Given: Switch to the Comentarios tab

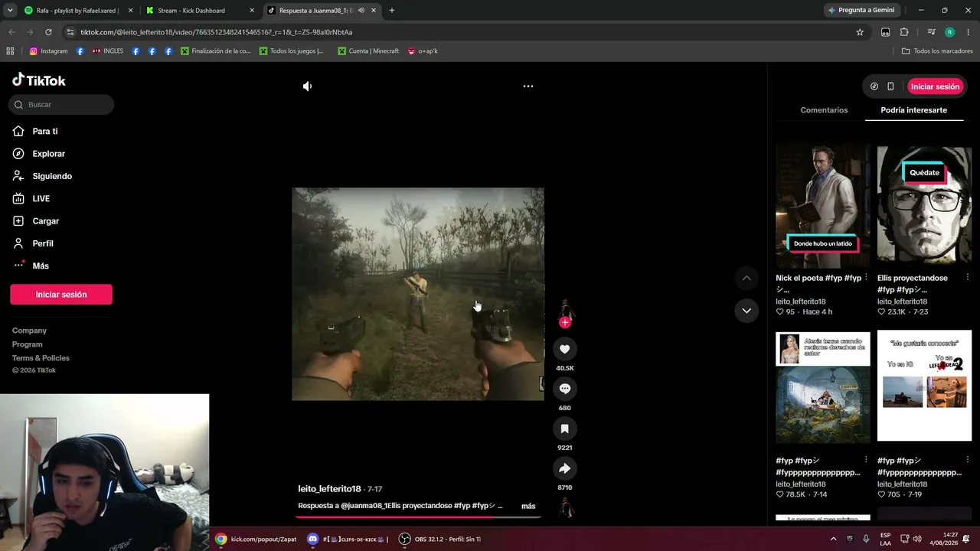Looking at the screenshot, I should coord(824,110).
